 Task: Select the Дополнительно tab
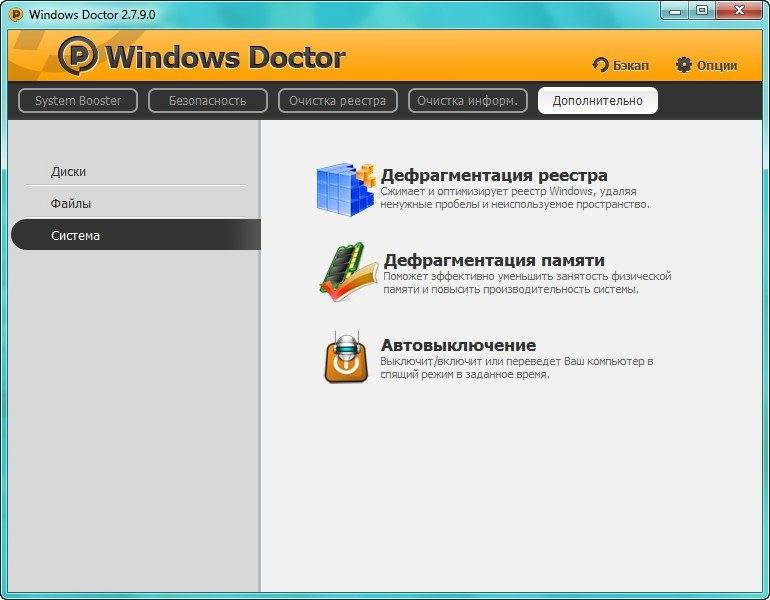point(598,101)
